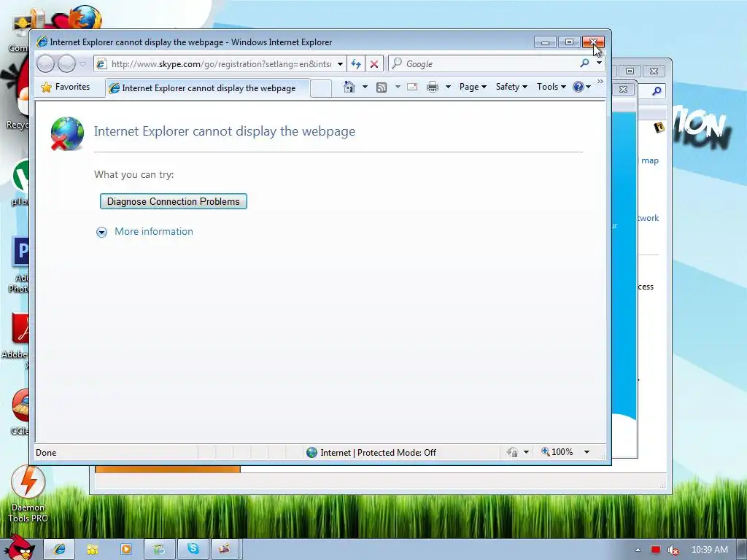Image resolution: width=747 pixels, height=560 pixels.
Task: Click the 'Internet | Protected Mode: Off' status
Action: click(x=371, y=452)
